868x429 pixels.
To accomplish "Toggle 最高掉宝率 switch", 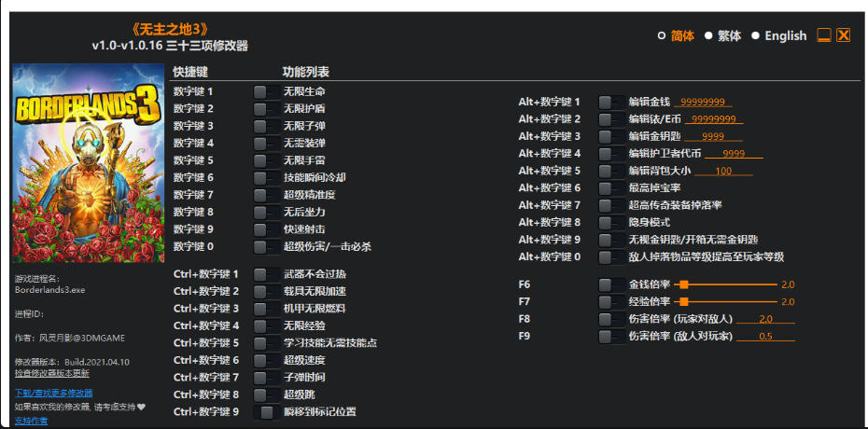I will (x=611, y=188).
